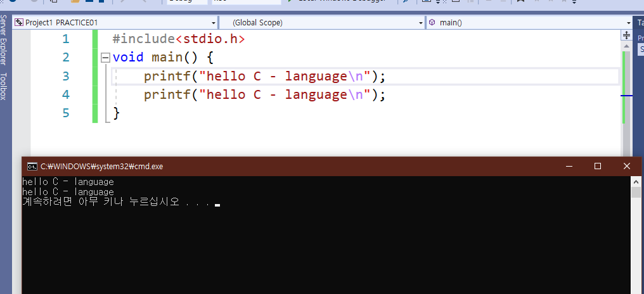This screenshot has width=644, height=294.
Task: Click the 'void main() {' code line
Action: tap(163, 57)
